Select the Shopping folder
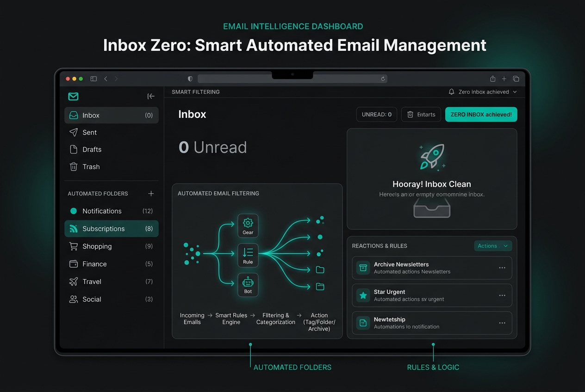 click(112, 246)
